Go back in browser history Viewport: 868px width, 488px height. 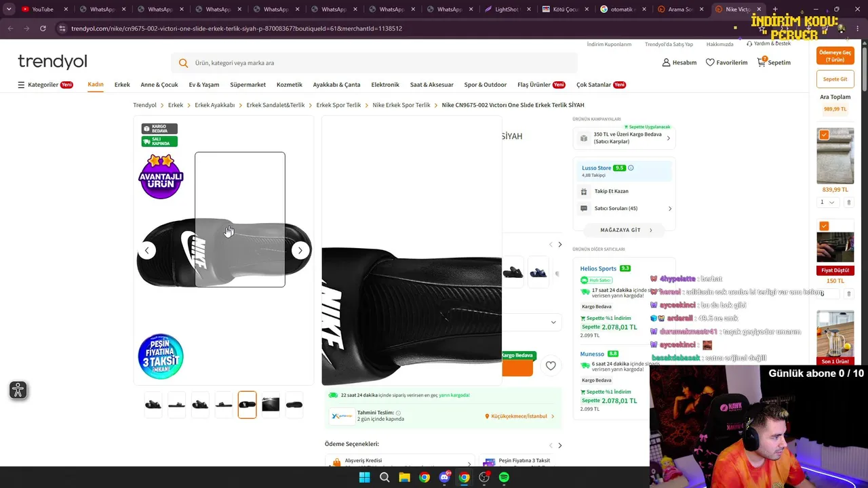[10, 28]
